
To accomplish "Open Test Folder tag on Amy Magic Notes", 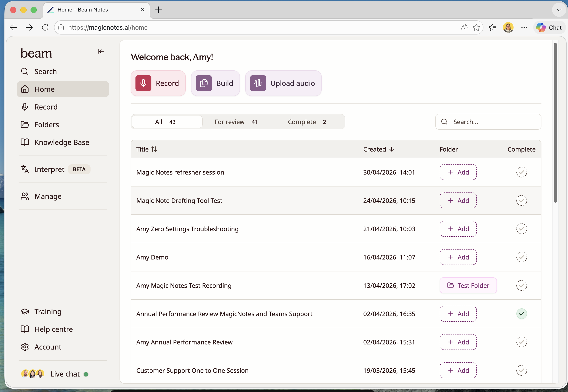I will [468, 285].
